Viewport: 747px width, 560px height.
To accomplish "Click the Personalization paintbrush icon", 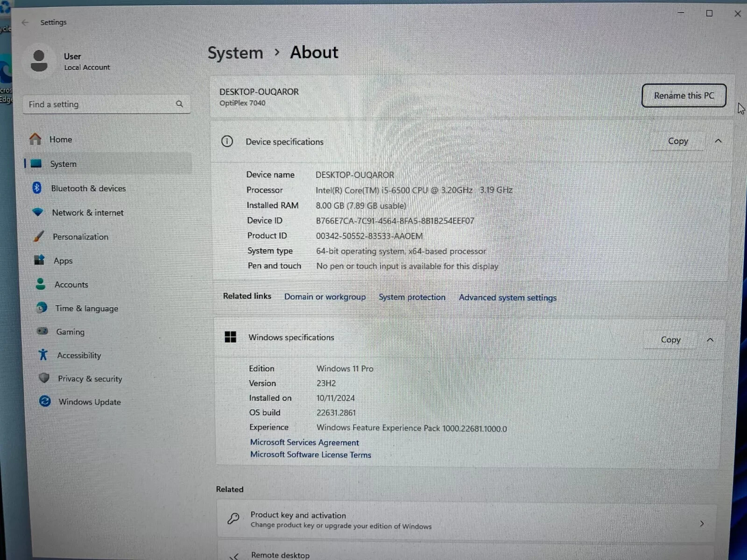I will [39, 236].
